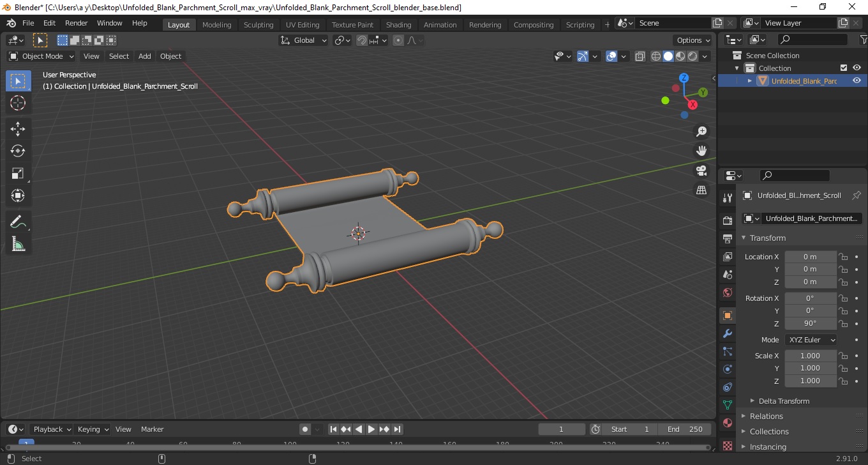868x465 pixels.
Task: Open the Object Constraint properties tab
Action: (728, 387)
